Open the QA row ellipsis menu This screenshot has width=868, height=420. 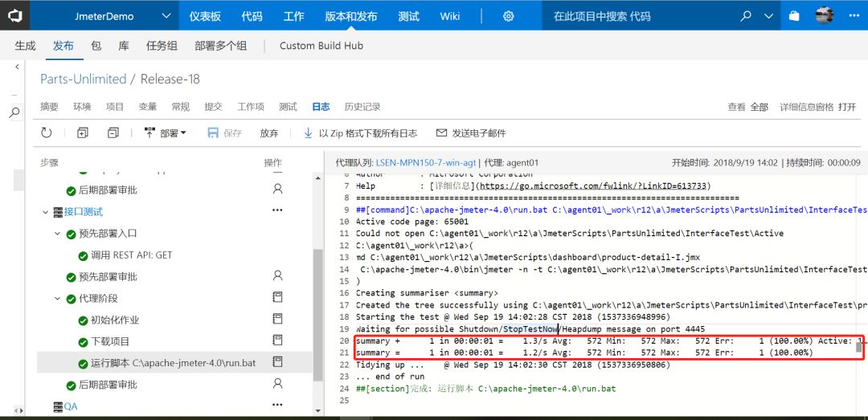[277, 406]
